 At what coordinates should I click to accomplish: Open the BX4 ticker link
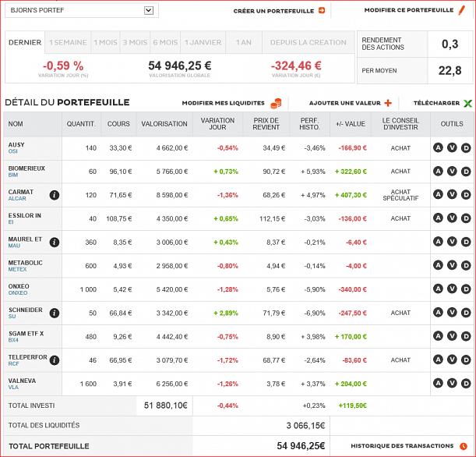tap(13, 340)
